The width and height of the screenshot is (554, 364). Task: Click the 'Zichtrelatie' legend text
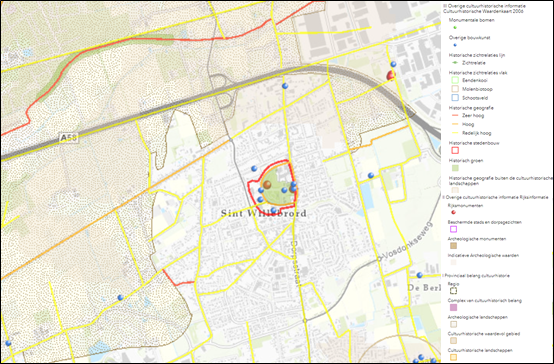tap(473, 63)
